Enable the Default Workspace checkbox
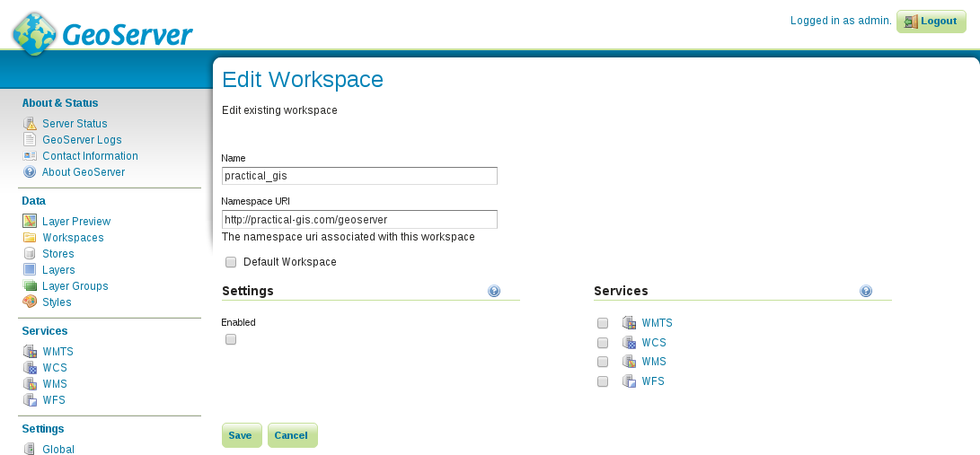This screenshot has height=455, width=980. point(231,262)
